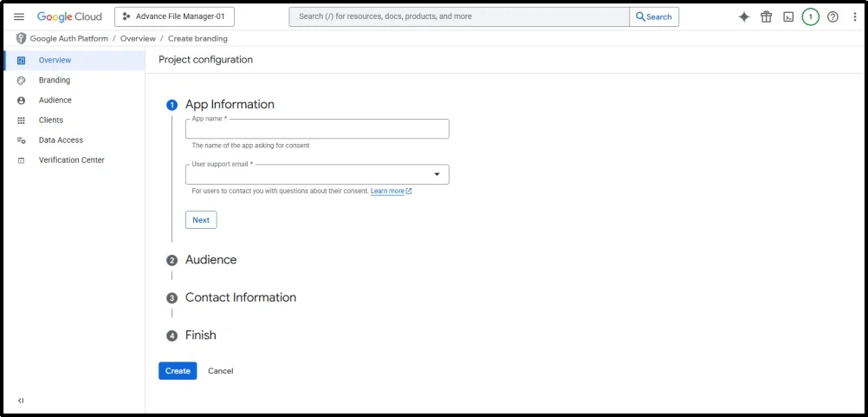The image size is (868, 417).
Task: Open notifications badge showing 1
Action: point(811,16)
